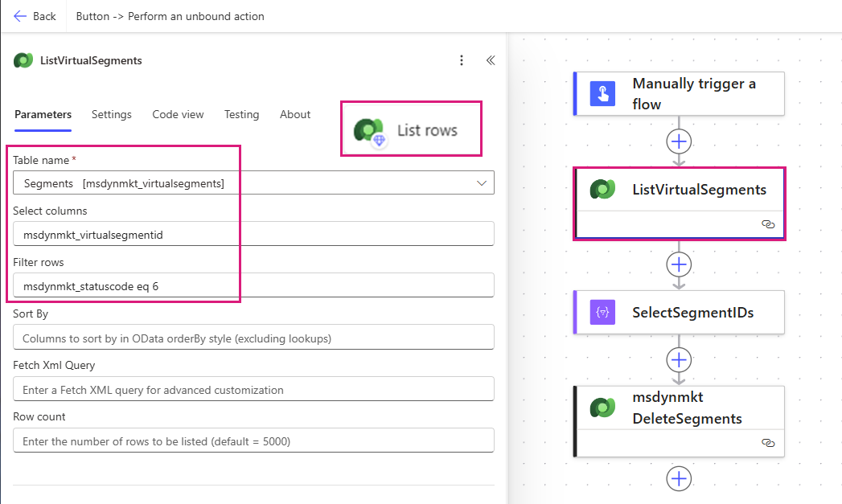
Task: Click the Back arrow icon
Action: coord(20,16)
